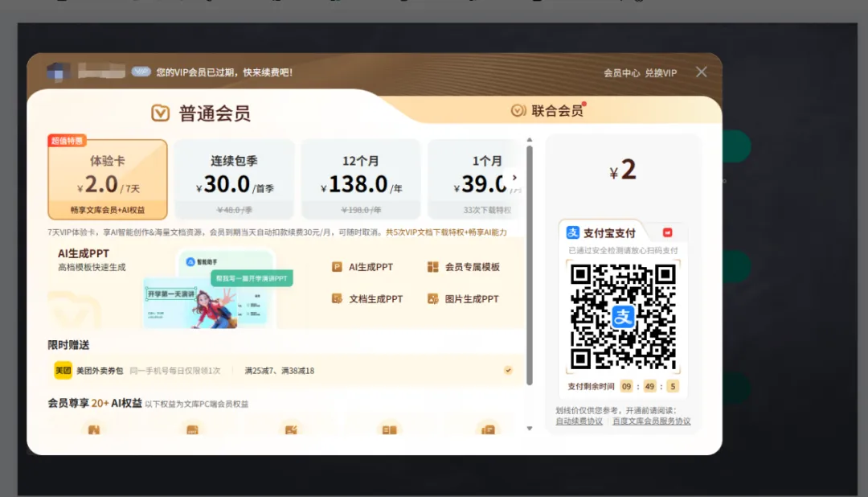The height and width of the screenshot is (497, 868).
Task: Click the 支付剩余时间 countdown timer
Action: pyautogui.click(x=623, y=386)
